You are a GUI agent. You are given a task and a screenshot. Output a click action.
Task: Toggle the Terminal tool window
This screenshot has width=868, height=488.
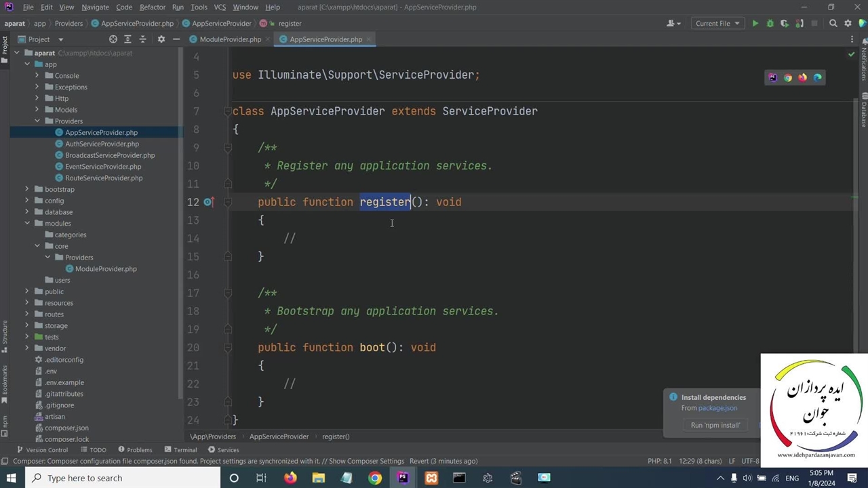[x=180, y=449]
